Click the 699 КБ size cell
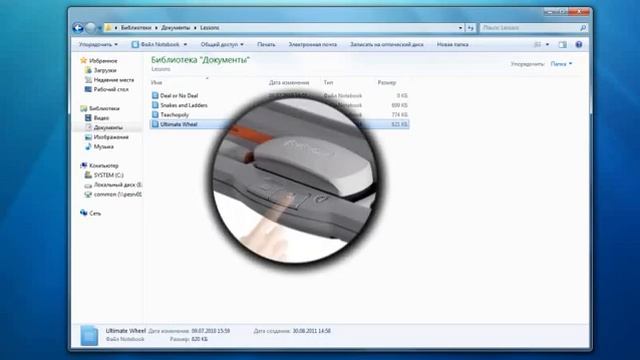The height and width of the screenshot is (360, 640). point(399,105)
